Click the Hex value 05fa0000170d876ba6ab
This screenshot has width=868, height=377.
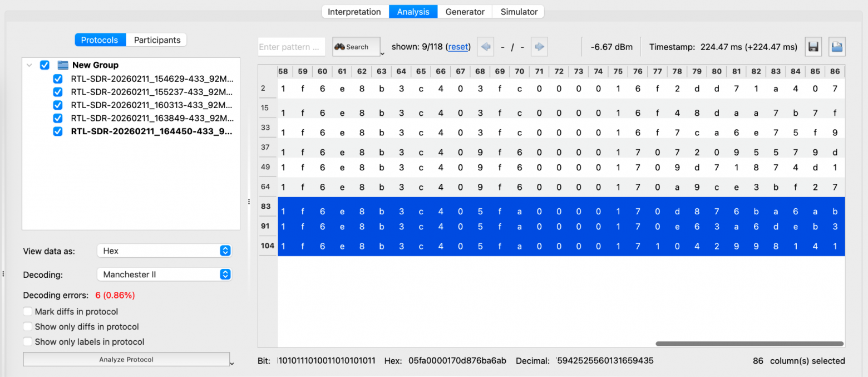pos(457,361)
